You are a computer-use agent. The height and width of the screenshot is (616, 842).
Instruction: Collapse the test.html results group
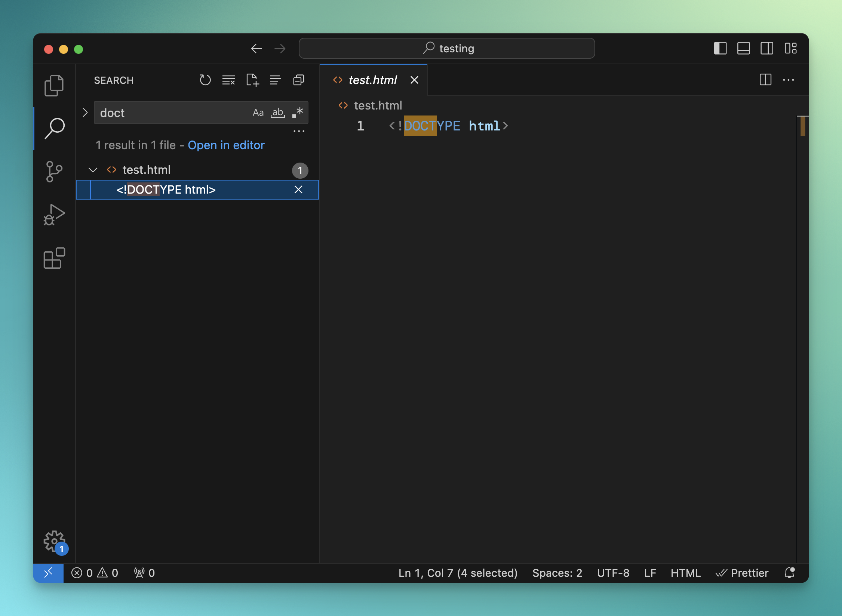(93, 170)
